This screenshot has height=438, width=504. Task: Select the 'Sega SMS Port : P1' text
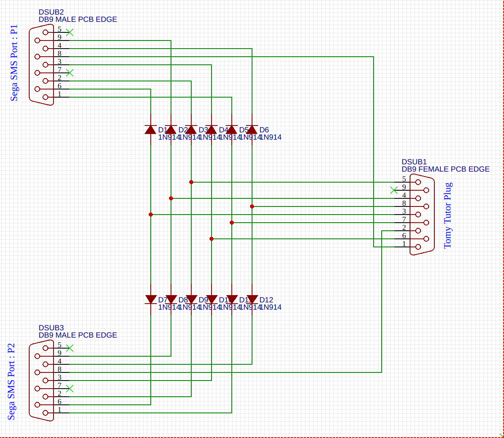click(x=14, y=63)
